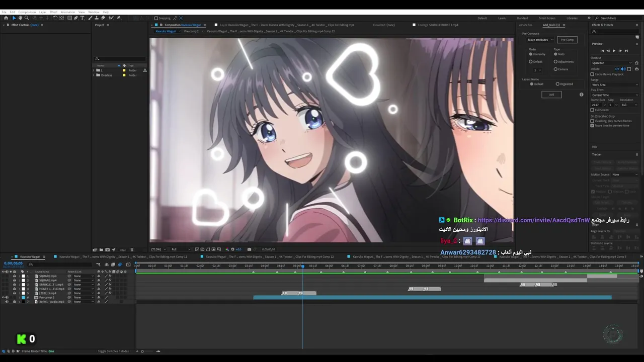Switch to the Libraries workspace
Viewport: 644px width, 362px height.
point(572,18)
